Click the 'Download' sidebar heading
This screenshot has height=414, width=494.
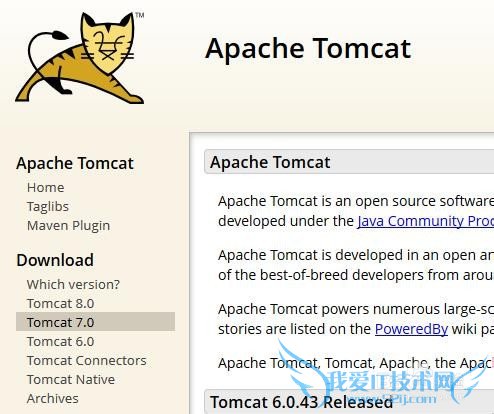55,260
